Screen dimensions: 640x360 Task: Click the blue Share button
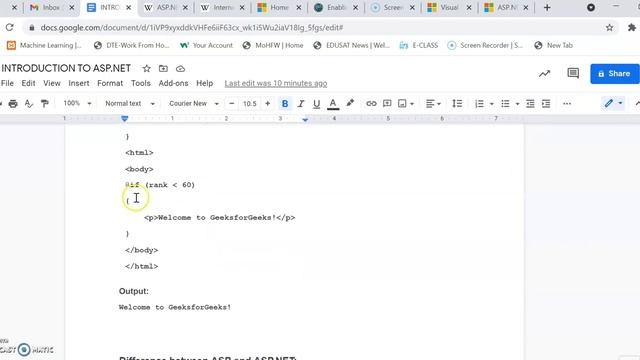[x=614, y=74]
